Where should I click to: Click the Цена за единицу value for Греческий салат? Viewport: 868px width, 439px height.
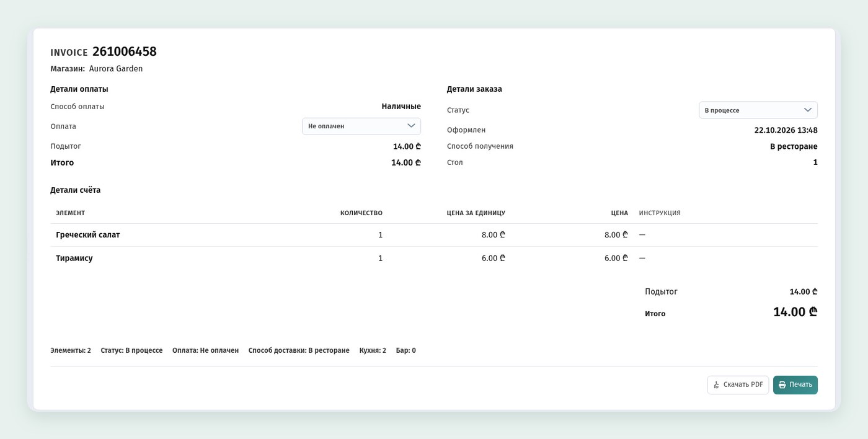[x=494, y=235]
